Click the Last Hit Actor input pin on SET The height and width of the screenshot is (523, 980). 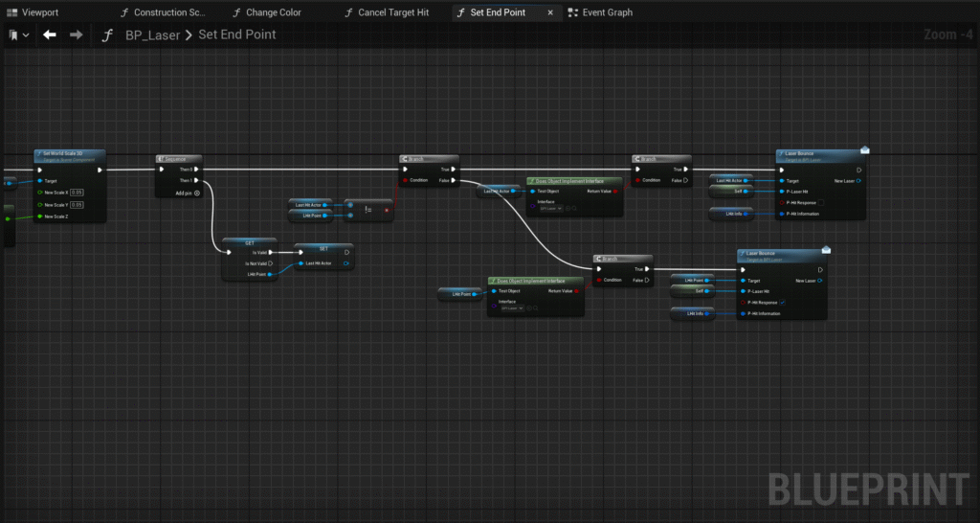[x=301, y=263]
